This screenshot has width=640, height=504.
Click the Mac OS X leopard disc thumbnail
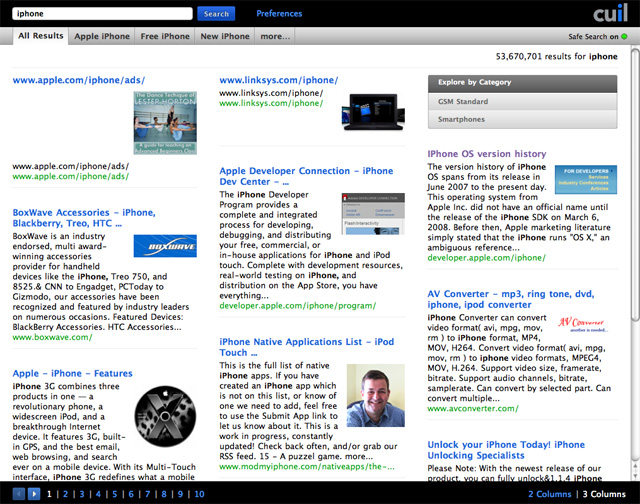point(165,417)
